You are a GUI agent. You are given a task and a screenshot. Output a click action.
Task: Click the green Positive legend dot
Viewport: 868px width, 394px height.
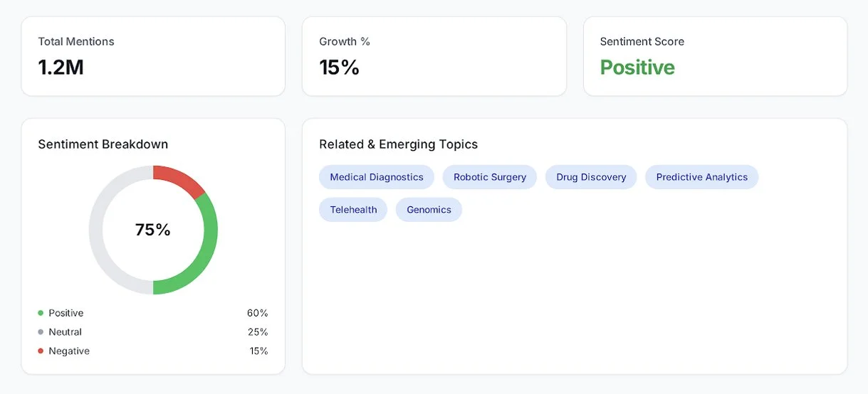tap(41, 313)
